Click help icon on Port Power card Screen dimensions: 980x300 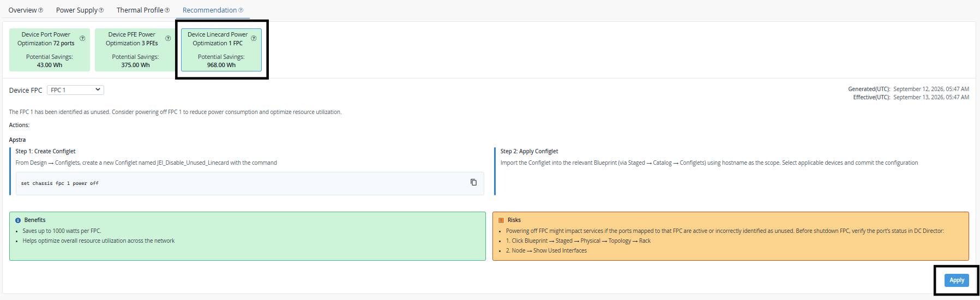(82, 38)
